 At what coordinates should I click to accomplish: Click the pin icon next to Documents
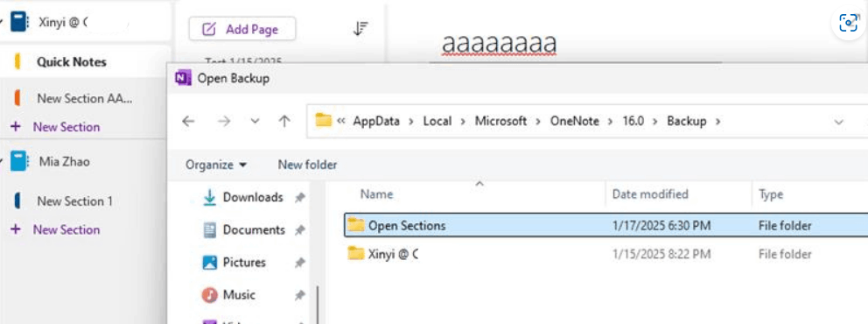point(299,230)
